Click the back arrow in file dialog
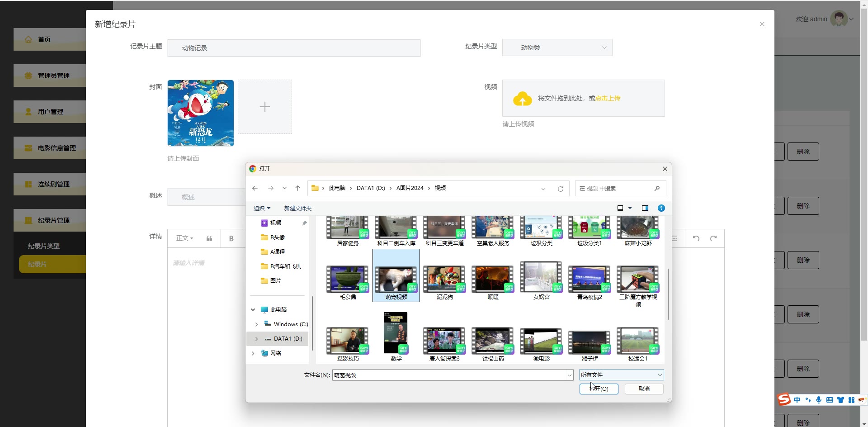868x427 pixels. pos(255,188)
